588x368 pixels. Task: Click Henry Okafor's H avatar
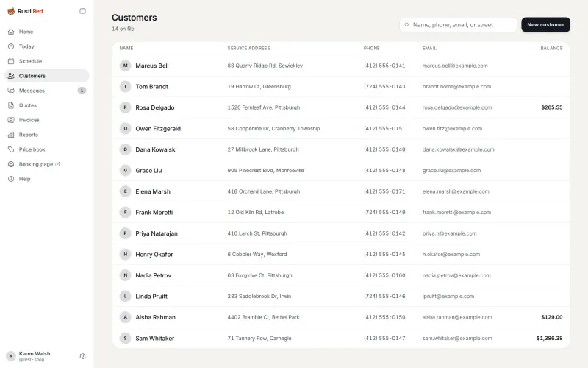(125, 254)
